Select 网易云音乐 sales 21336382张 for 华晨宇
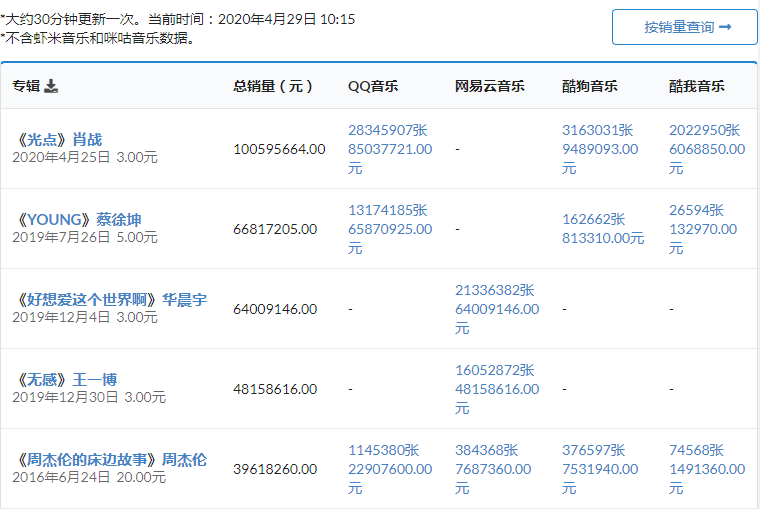The image size is (760, 509). tap(494, 290)
